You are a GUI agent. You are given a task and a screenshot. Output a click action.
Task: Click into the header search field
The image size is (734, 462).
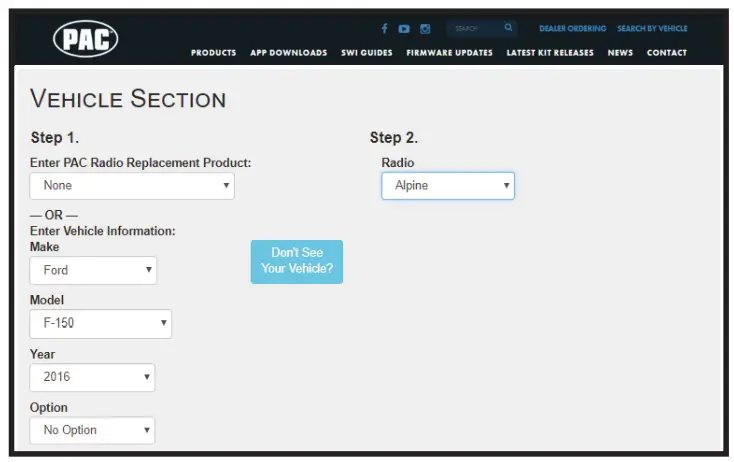tap(475, 29)
